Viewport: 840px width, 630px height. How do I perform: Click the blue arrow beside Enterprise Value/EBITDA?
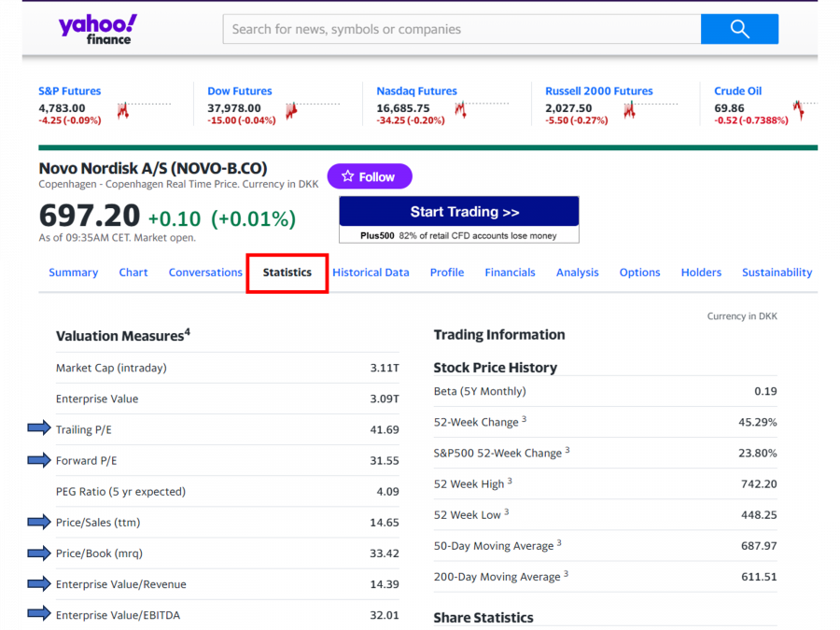(39, 613)
